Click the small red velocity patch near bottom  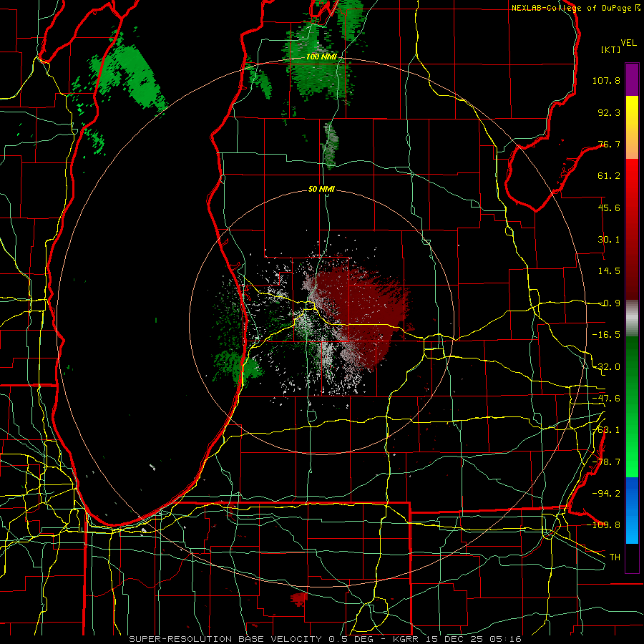coord(299,599)
